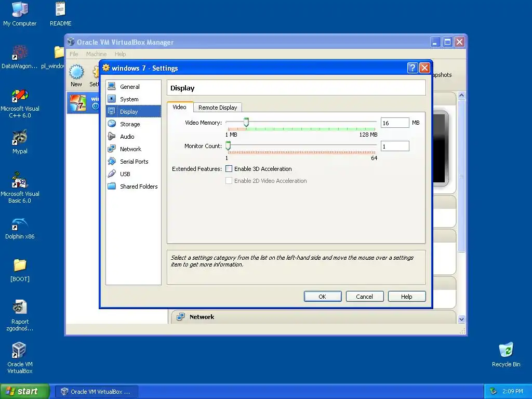532x399 pixels.
Task: Enable 3D Acceleration checkbox
Action: 229,169
